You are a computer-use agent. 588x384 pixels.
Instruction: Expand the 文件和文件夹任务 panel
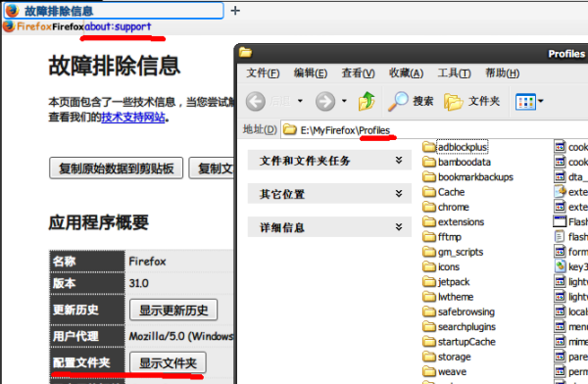[329, 161]
